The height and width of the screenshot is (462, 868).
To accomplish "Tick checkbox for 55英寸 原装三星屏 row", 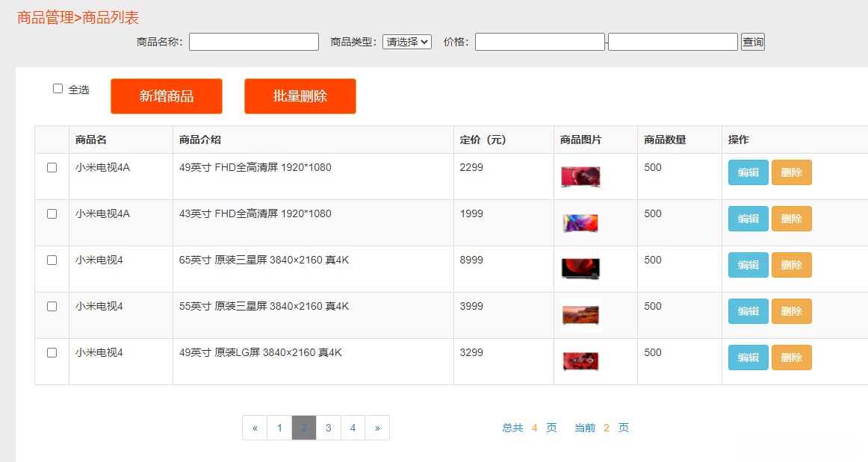I will 52,307.
